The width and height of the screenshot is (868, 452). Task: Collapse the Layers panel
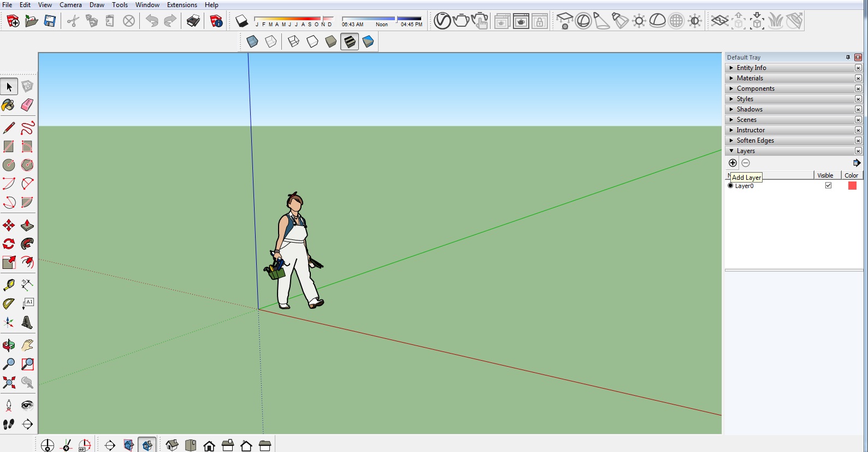point(794,151)
